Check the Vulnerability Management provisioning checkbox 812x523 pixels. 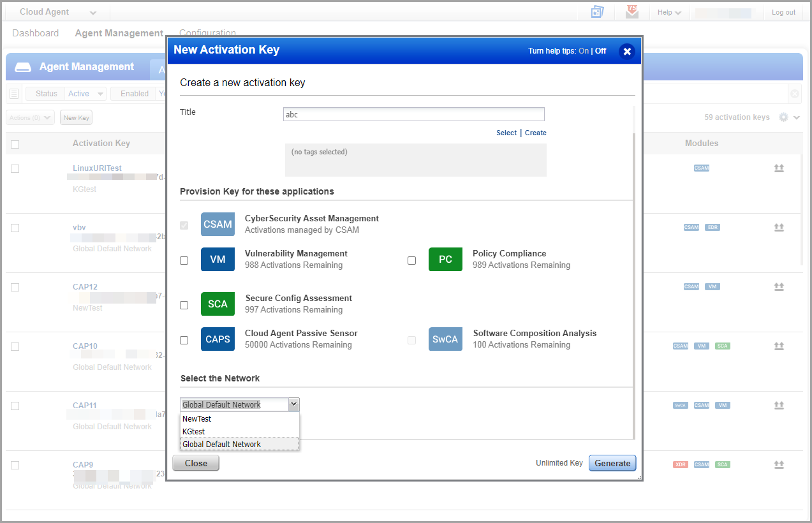(184, 260)
